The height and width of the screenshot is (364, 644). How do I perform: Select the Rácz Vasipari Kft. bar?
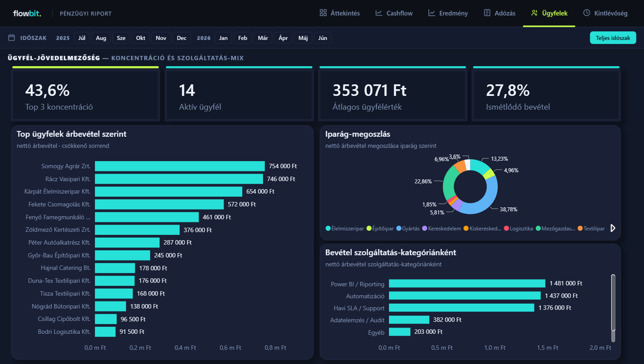pyautogui.click(x=179, y=179)
